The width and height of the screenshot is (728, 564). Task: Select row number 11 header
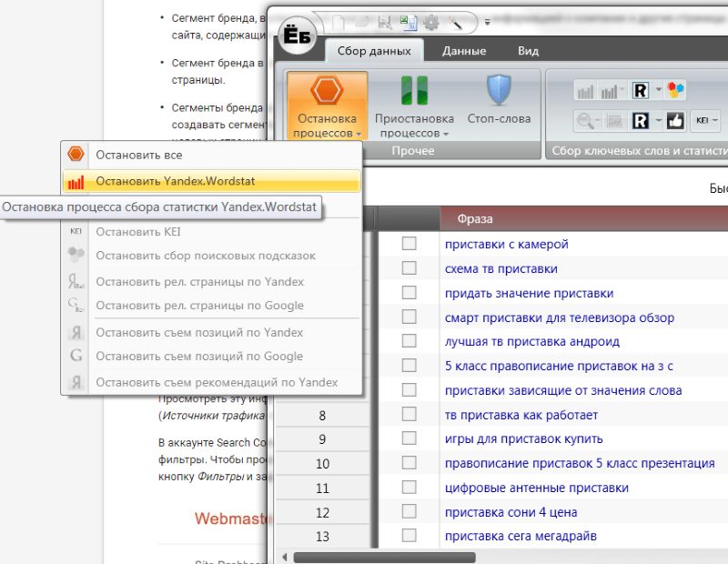click(x=322, y=488)
